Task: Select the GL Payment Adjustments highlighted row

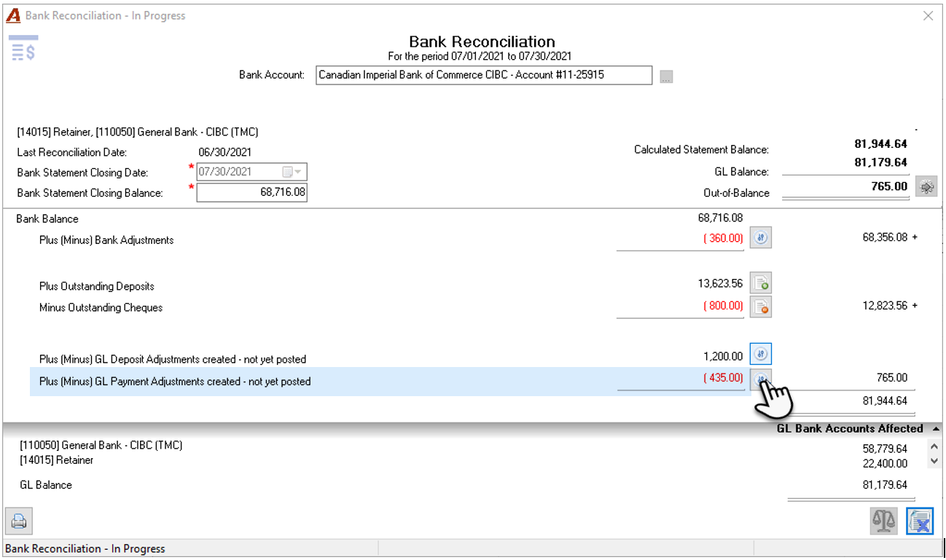Action: 390,382
